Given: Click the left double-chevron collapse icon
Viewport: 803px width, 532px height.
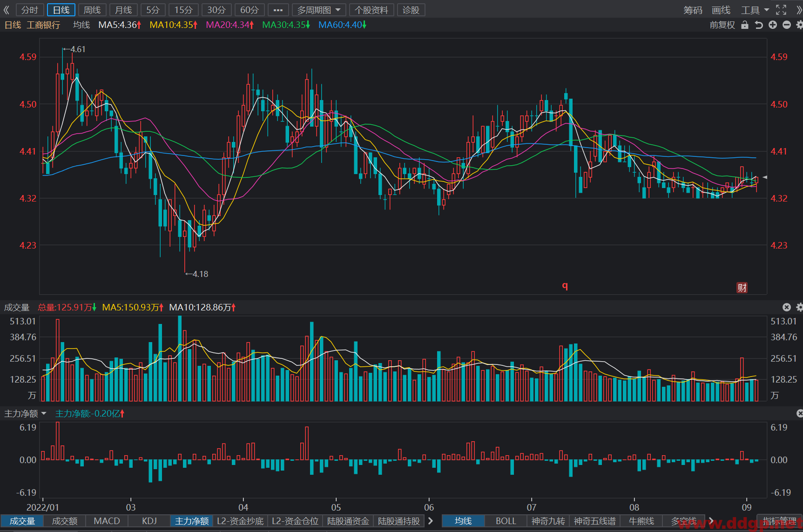Looking at the screenshot, I should click(x=7, y=10).
